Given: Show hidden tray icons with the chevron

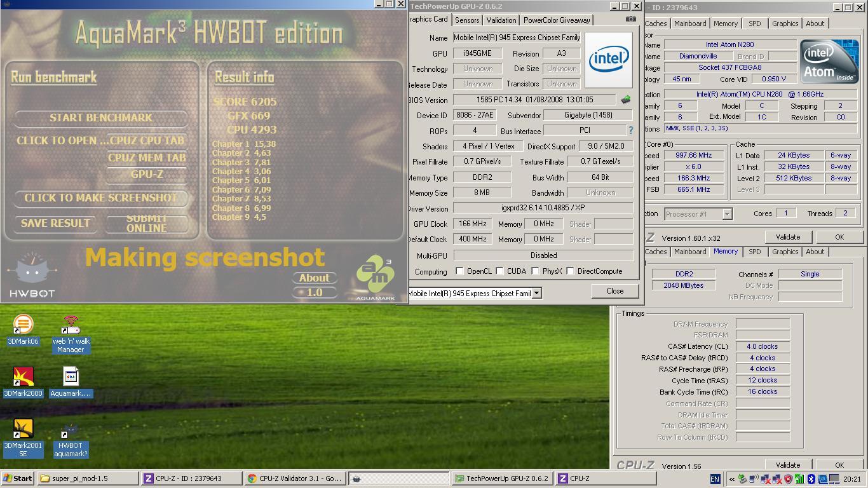Looking at the screenshot, I should click(x=732, y=479).
